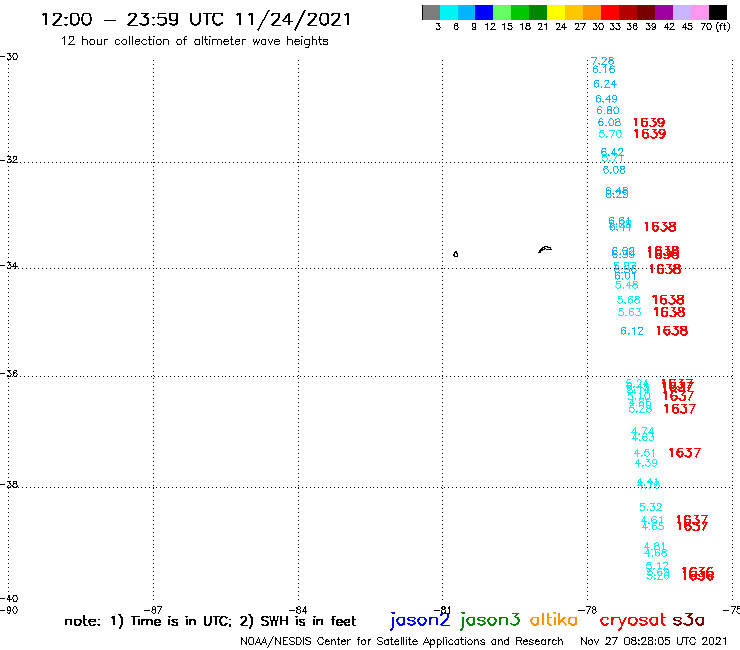Image resolution: width=740 pixels, height=650 pixels.
Task: Click the 6.24 wave height value
Action: (605, 84)
